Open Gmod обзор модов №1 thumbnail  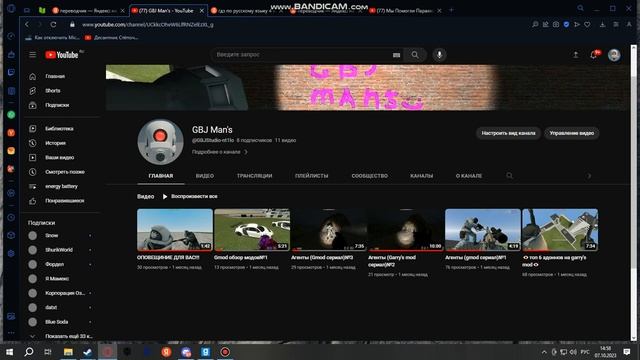coord(252,230)
